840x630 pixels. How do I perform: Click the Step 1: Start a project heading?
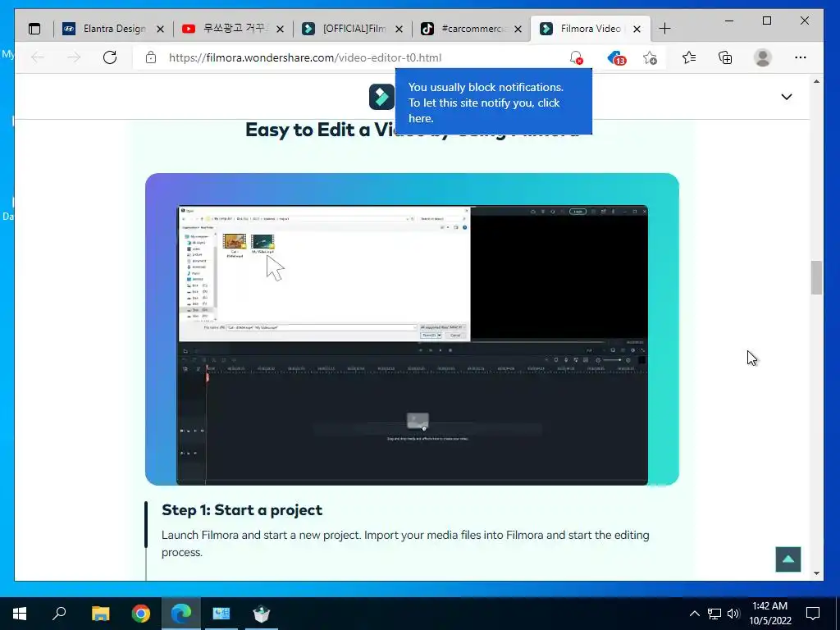[242, 510]
